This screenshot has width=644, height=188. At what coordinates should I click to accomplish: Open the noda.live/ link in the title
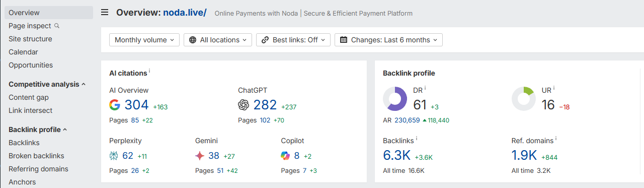tap(185, 13)
